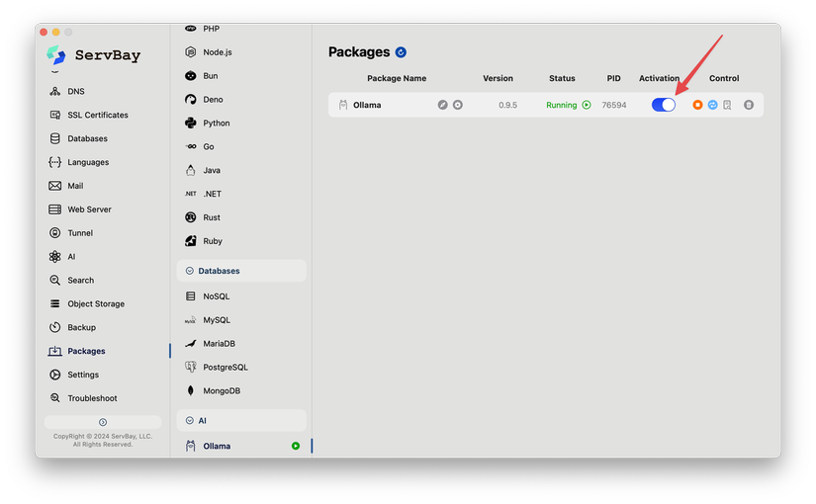View Ollama logs via document icon
The width and height of the screenshot is (816, 504).
click(x=727, y=105)
